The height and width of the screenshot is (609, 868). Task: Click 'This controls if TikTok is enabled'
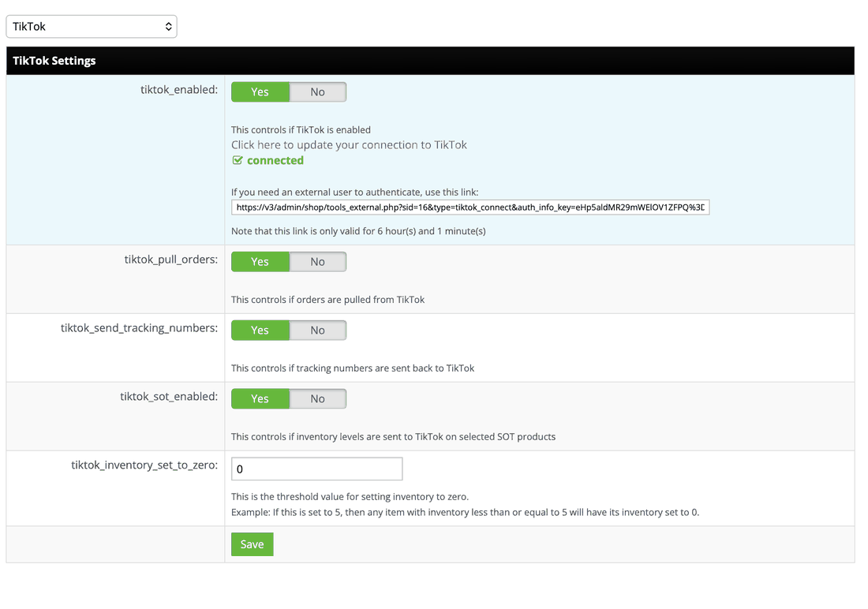click(x=301, y=130)
